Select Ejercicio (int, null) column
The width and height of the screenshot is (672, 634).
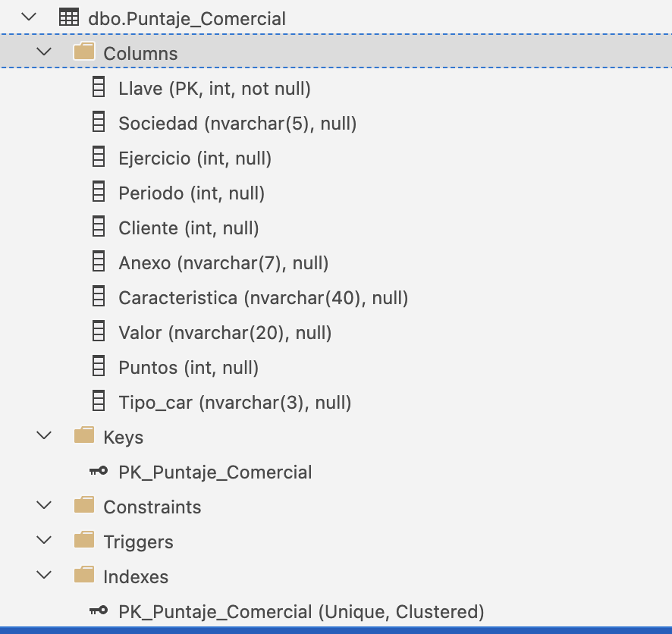tap(195, 158)
